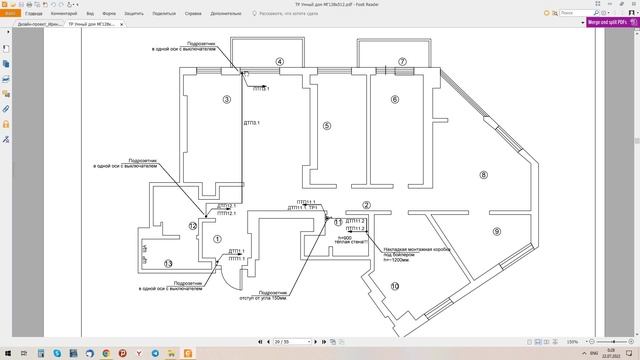Open the orange File menu tab
Image resolution: width=640 pixels, height=360 pixels.
pyautogui.click(x=10, y=13)
